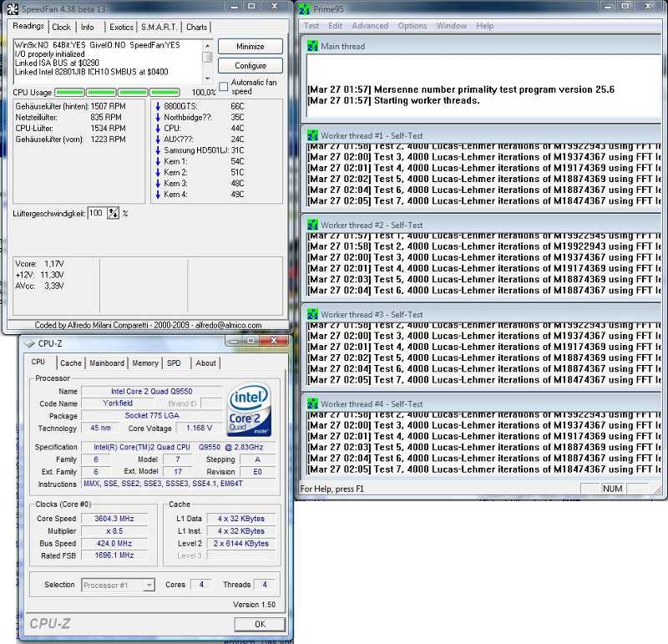Click the SpeedFan Configure button
The height and width of the screenshot is (644, 668).
click(x=250, y=66)
